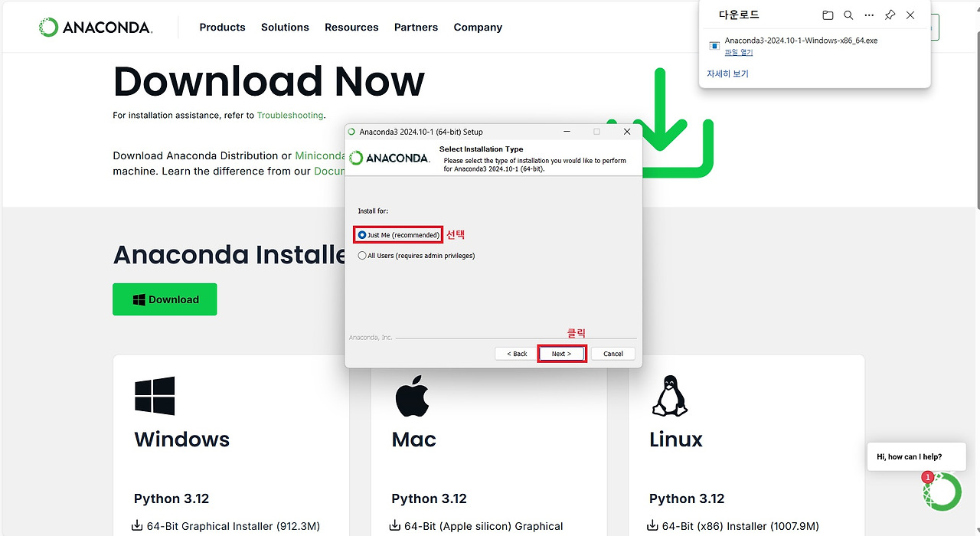Screen dimensions: 980x536
Task: Click '자세히 보기' link in download panel
Action: pos(727,74)
